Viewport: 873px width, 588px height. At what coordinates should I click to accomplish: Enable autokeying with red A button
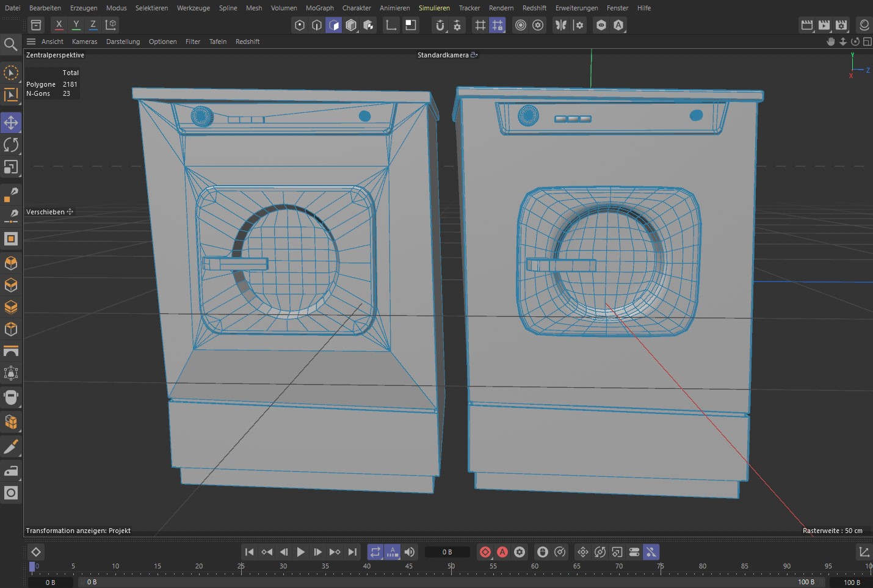click(x=502, y=552)
